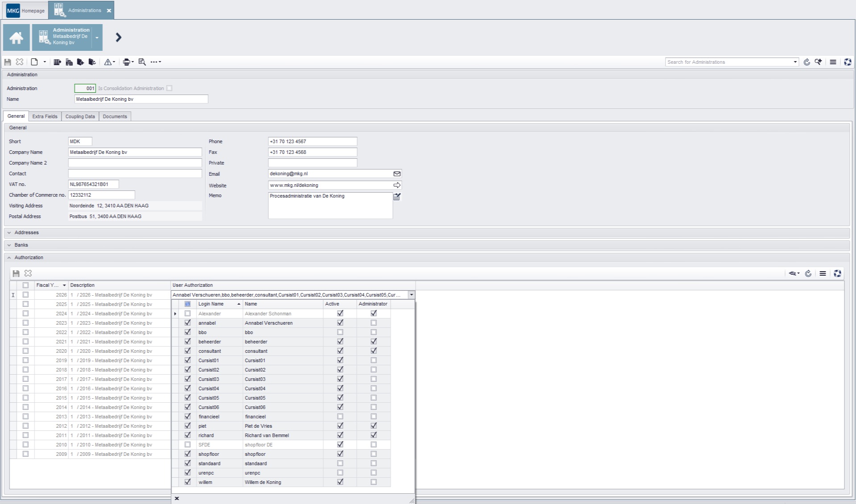Expand the Addresses section
The height and width of the screenshot is (504, 856).
point(9,232)
